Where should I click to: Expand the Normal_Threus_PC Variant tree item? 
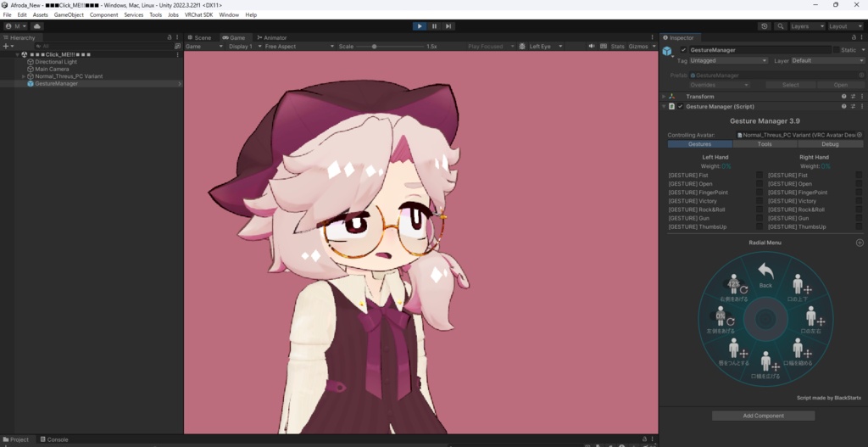23,76
